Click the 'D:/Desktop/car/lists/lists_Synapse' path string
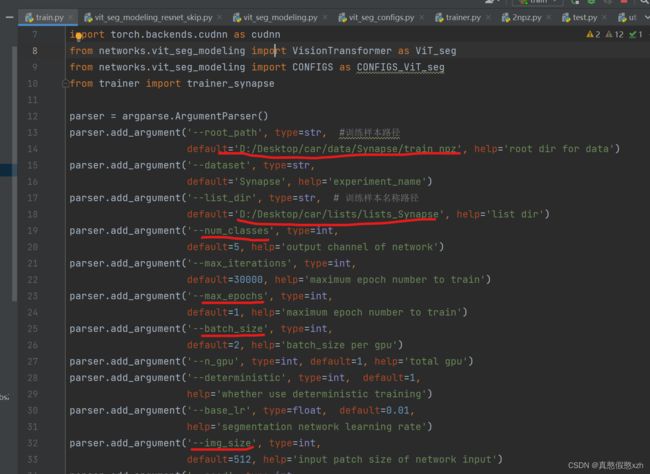 tap(339, 214)
